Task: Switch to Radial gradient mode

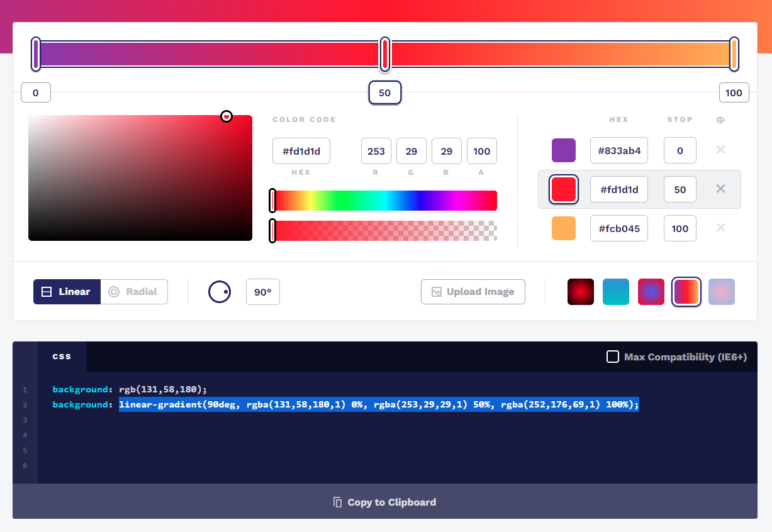Action: click(133, 292)
